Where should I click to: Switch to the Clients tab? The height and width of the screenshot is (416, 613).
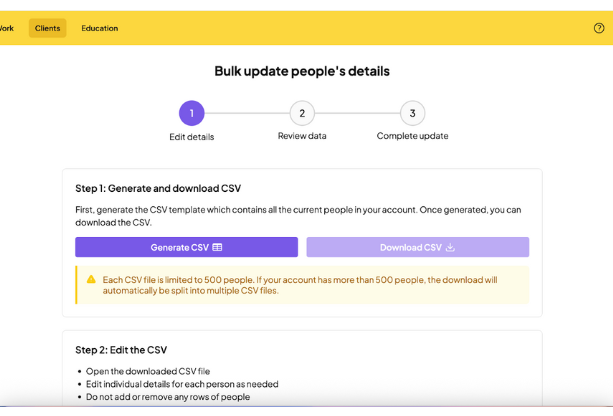click(47, 28)
